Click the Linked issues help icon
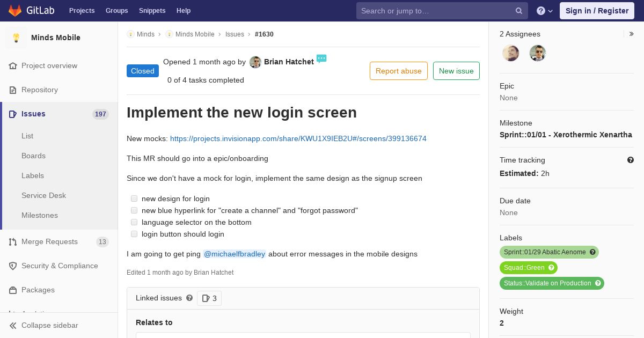The height and width of the screenshot is (338, 644). 189,298
